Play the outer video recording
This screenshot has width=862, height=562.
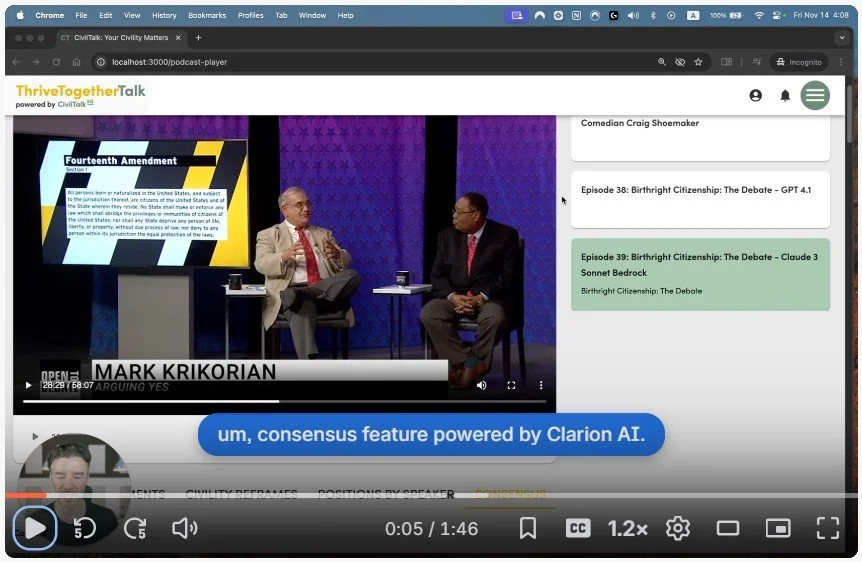point(35,528)
